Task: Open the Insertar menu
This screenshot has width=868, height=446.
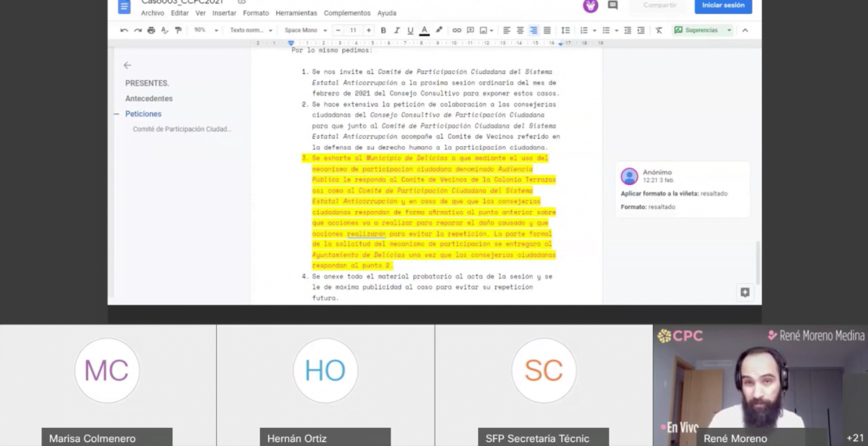Action: click(x=224, y=13)
